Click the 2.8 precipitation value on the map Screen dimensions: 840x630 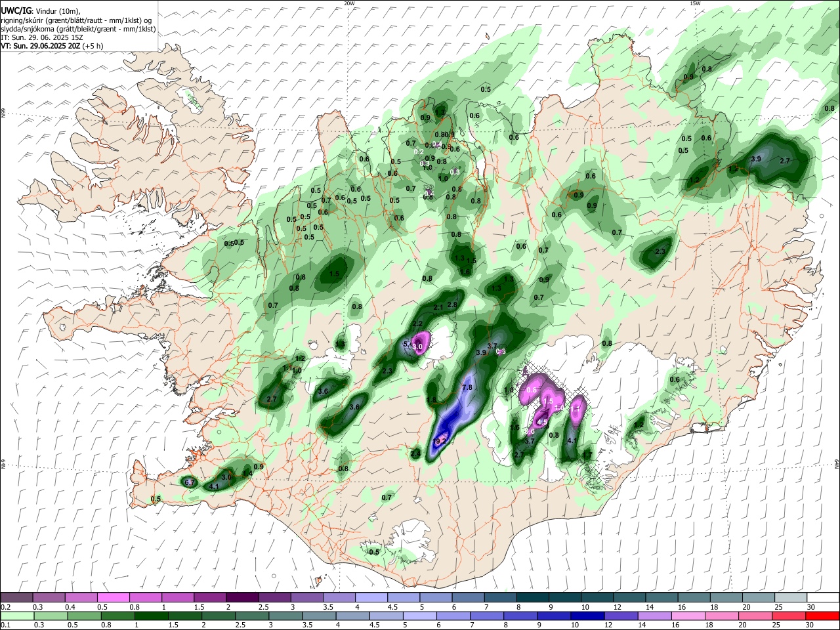point(451,304)
